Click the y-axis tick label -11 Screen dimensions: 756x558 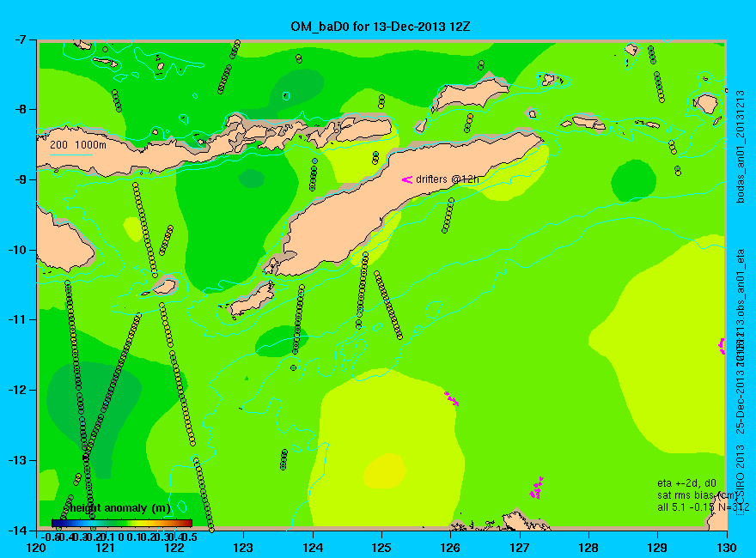[19, 320]
